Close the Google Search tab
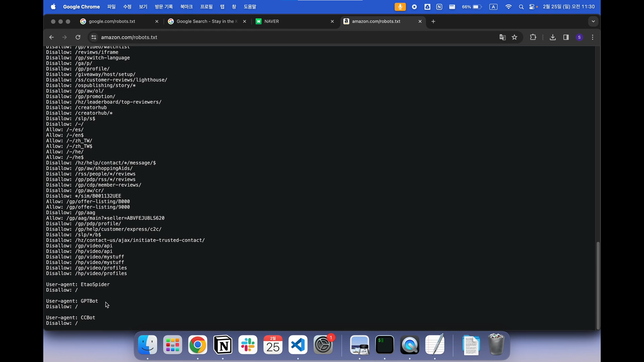 point(245,21)
